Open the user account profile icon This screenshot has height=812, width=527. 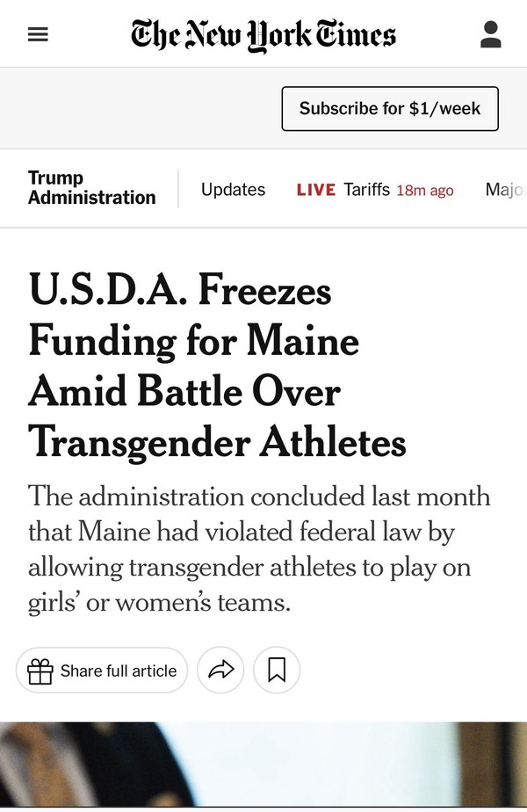(x=490, y=34)
